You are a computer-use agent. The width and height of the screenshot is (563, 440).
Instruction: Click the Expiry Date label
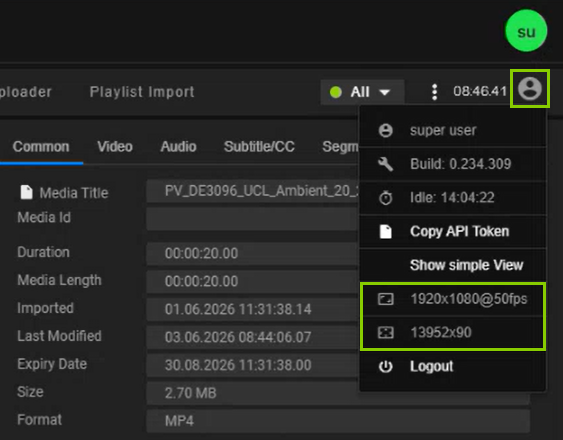[x=52, y=364]
